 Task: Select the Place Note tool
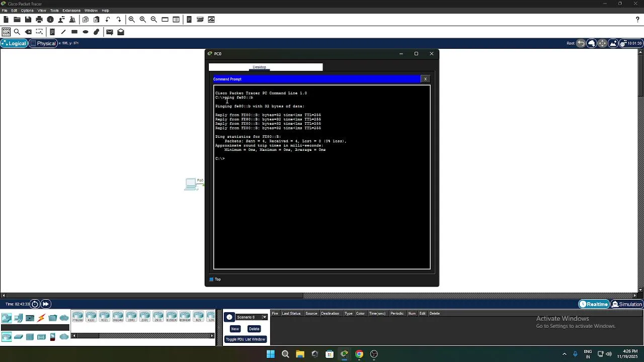tap(52, 32)
